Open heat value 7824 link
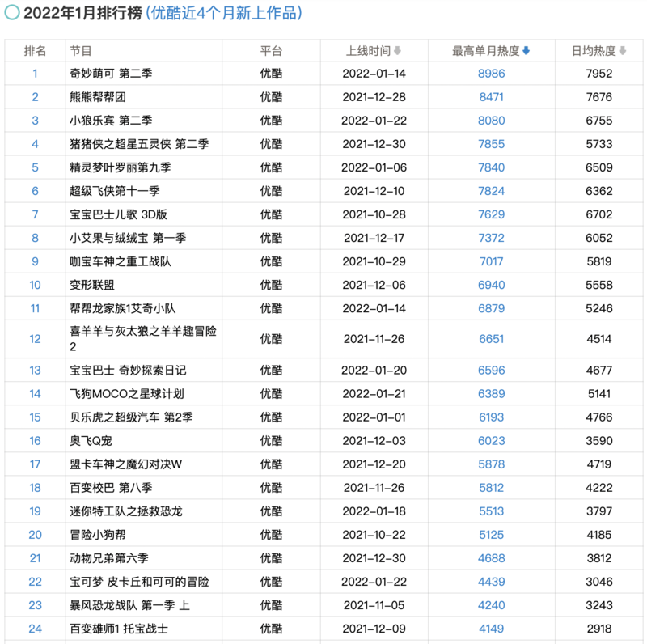Screen dimensions: 647x644 [x=492, y=191]
